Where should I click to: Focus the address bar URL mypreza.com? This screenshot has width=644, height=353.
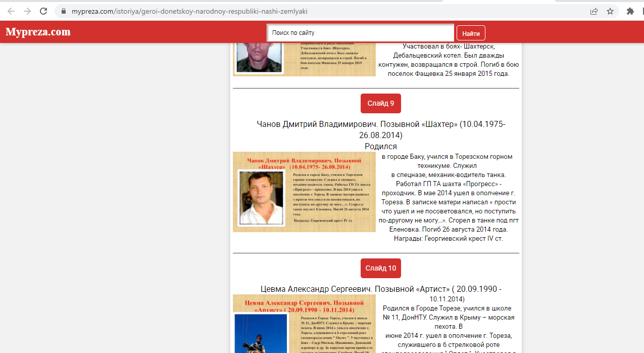tap(189, 11)
